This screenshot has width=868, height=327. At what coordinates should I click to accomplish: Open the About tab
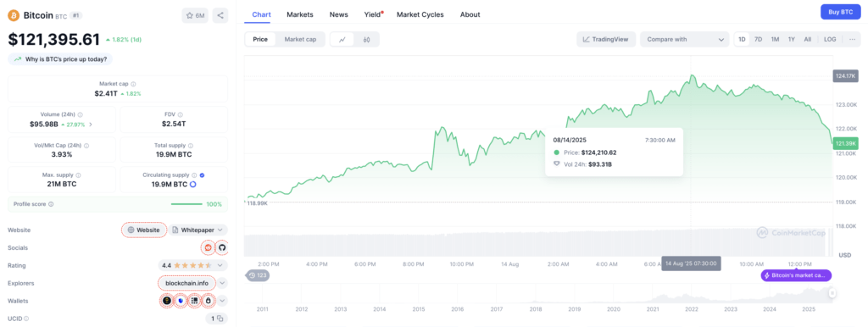pyautogui.click(x=470, y=14)
